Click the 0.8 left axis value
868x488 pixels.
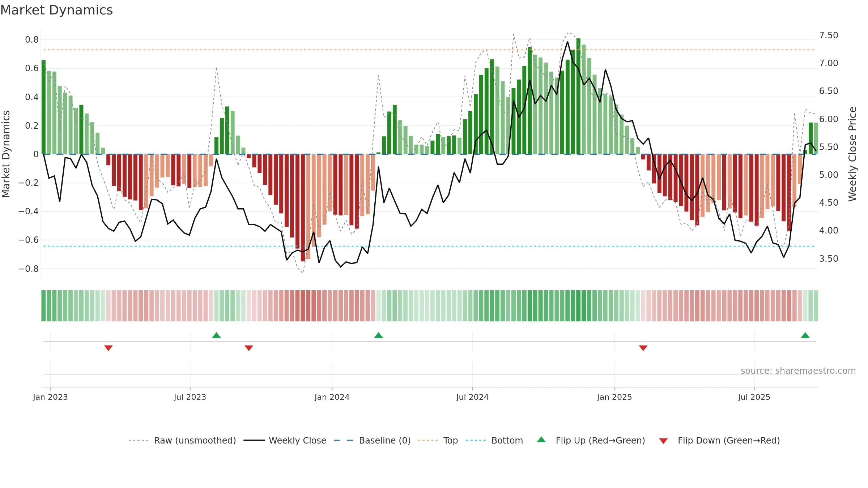click(32, 40)
